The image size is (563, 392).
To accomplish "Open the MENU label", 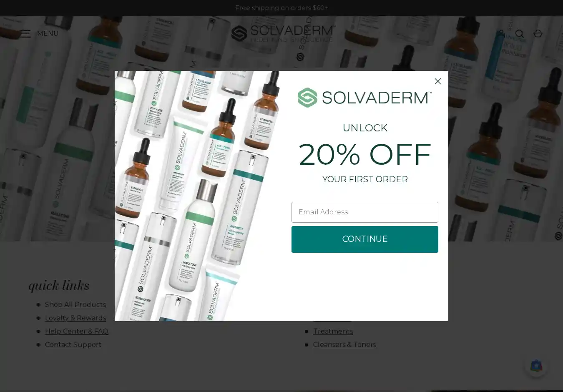I will (x=48, y=33).
